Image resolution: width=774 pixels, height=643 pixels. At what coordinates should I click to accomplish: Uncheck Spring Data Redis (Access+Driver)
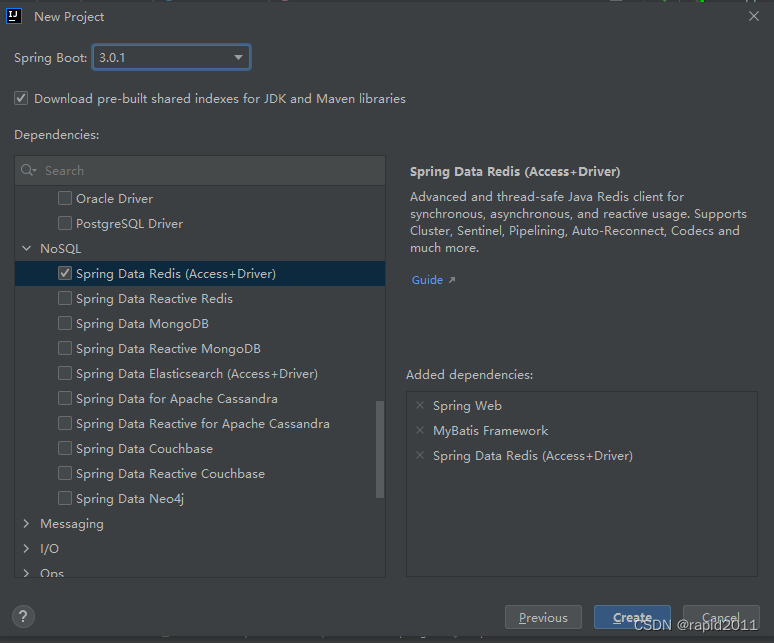point(65,273)
